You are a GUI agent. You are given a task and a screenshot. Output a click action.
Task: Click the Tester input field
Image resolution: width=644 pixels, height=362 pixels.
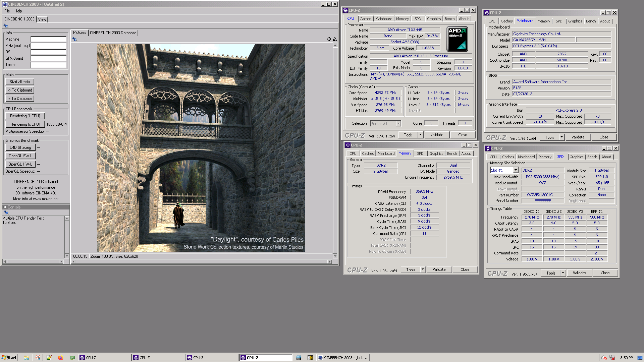49,65
